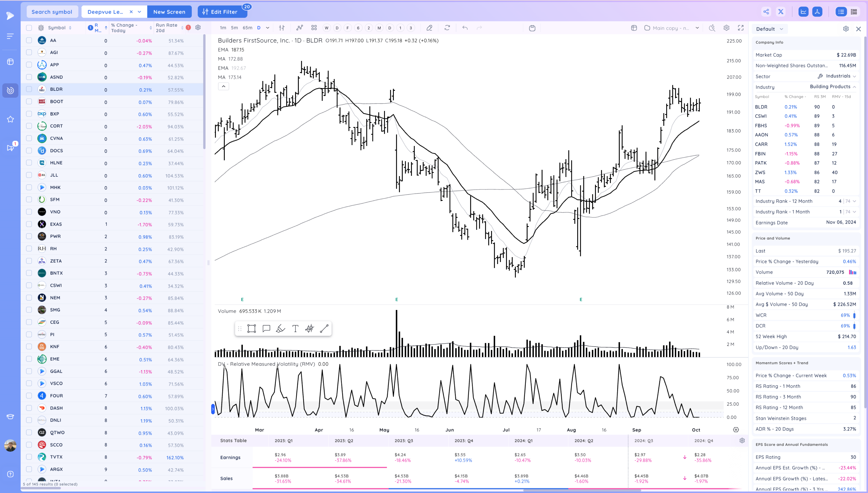Check the CVNA row checkbox
Image resolution: width=868 pixels, height=493 pixels.
[29, 139]
